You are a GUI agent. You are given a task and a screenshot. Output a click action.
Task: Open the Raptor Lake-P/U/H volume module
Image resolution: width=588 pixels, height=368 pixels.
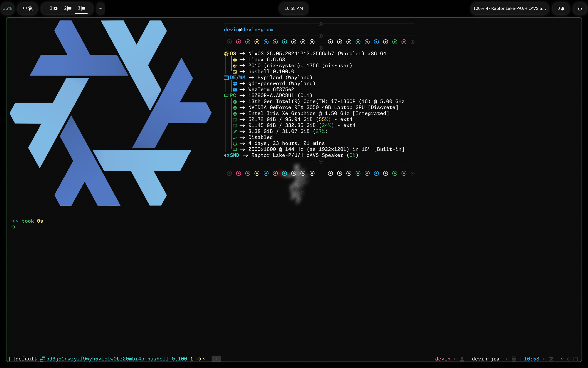tap(509, 9)
